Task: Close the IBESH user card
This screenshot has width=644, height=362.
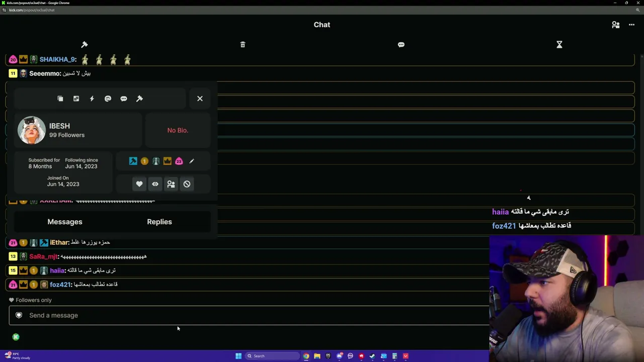Action: (200, 99)
